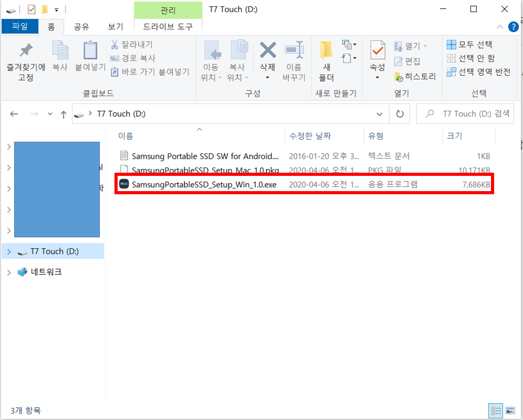Screen dimensions: 523x420
Task: Open 이동 위치 move-to button
Action: coord(211,61)
